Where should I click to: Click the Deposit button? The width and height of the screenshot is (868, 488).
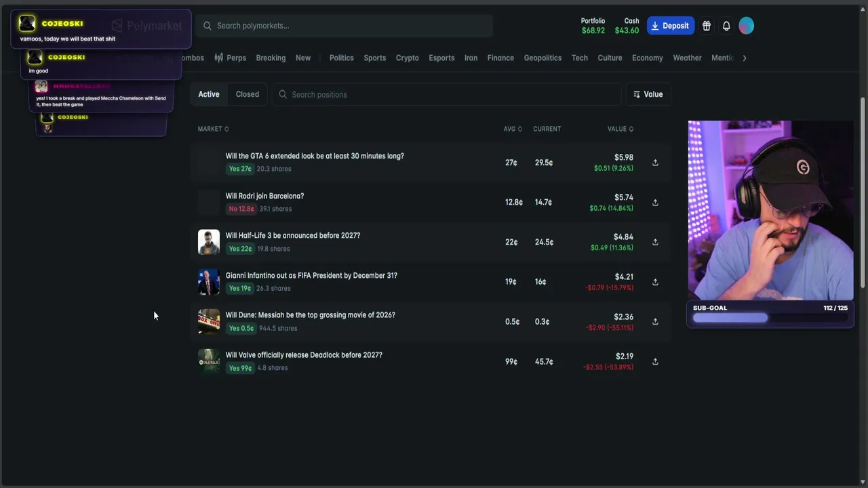pyautogui.click(x=671, y=26)
